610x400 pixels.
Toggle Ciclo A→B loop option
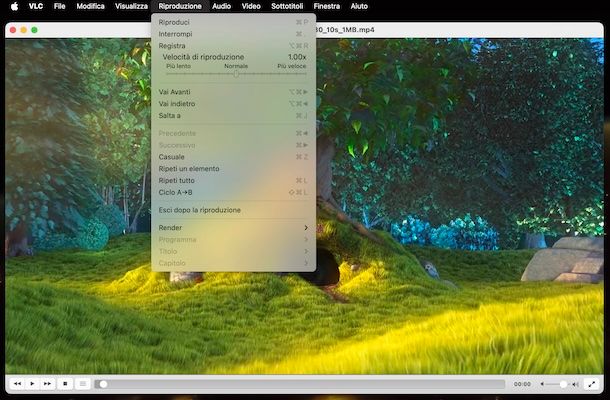(x=233, y=192)
